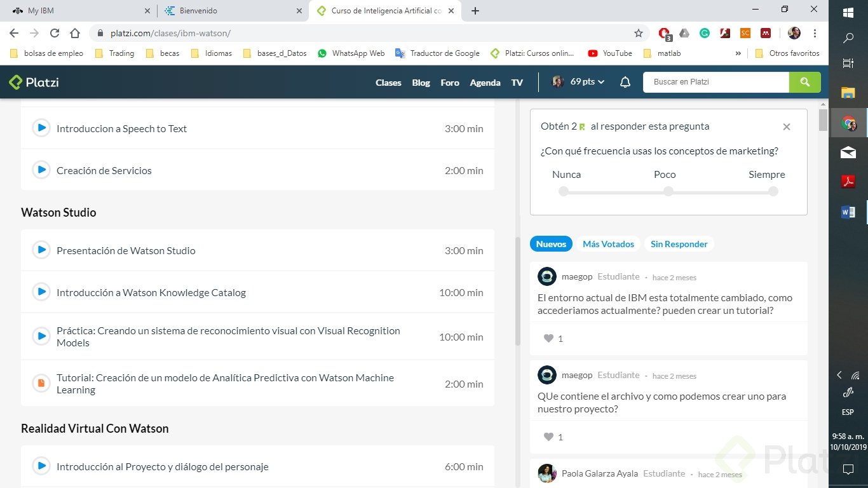
Task: Reload the page in Chrome
Action: [x=55, y=33]
